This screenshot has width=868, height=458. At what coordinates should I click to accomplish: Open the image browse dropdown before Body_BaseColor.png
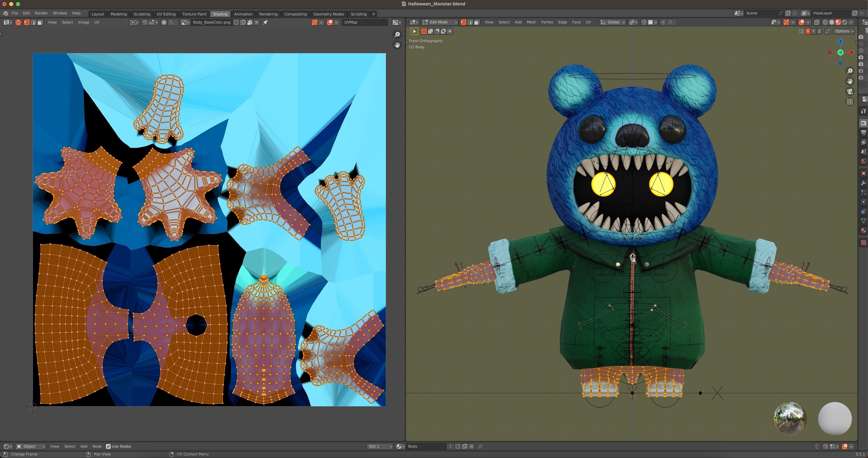(x=185, y=22)
